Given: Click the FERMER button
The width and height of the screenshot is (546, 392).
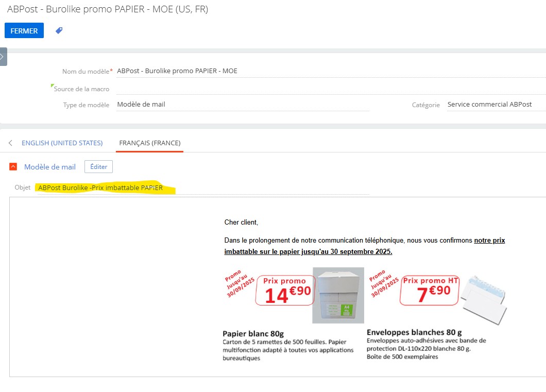Looking at the screenshot, I should coord(24,30).
